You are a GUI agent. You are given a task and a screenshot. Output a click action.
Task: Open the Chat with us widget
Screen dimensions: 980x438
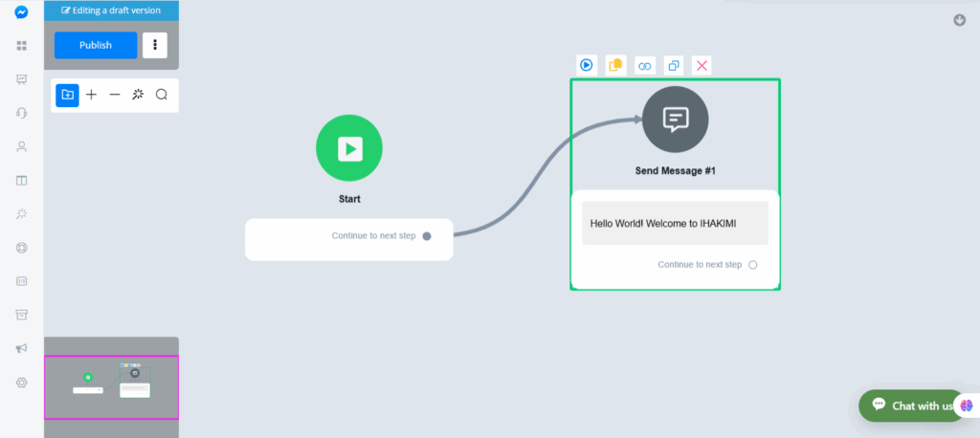pyautogui.click(x=912, y=405)
